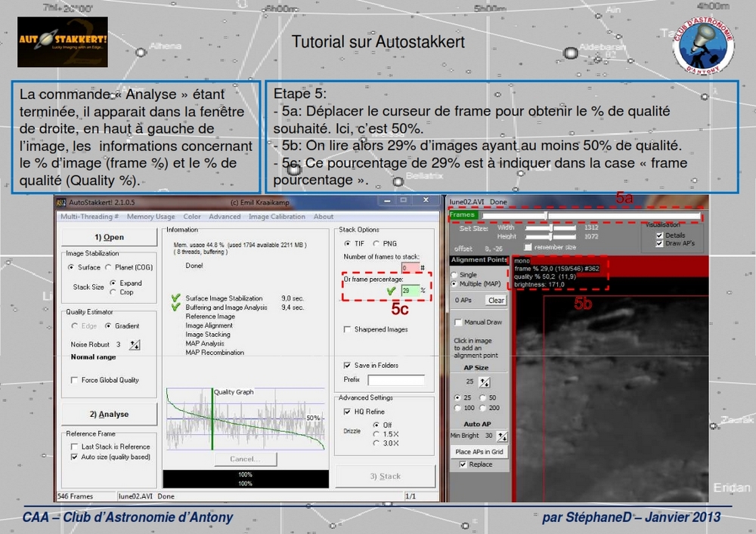Click the frame percentage field showing 29

410,290
